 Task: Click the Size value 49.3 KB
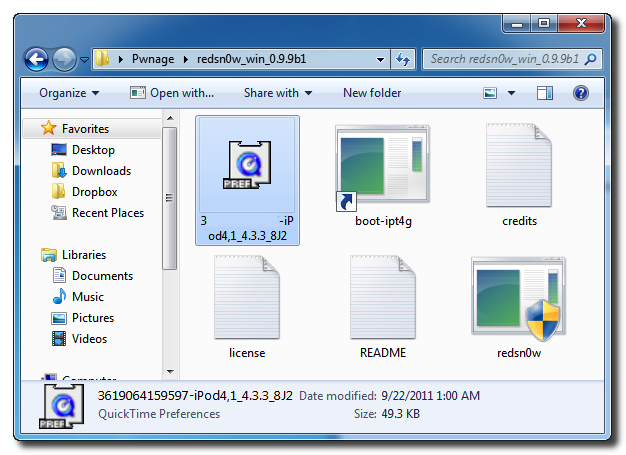point(400,414)
